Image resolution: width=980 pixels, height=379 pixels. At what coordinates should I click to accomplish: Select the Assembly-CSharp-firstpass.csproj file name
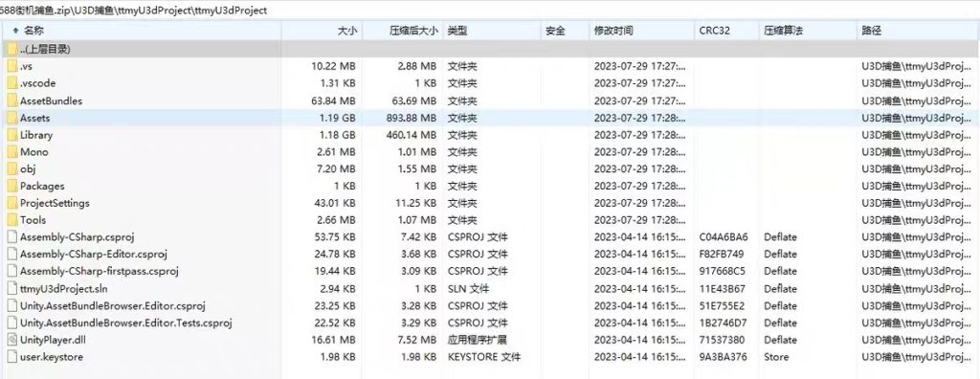pyautogui.click(x=100, y=272)
